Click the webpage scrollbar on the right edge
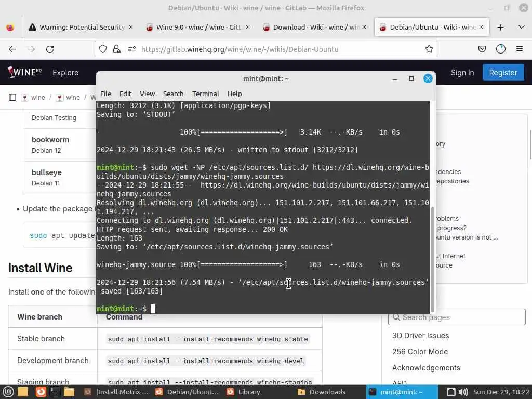This screenshot has height=399, width=532. pyautogui.click(x=530, y=144)
